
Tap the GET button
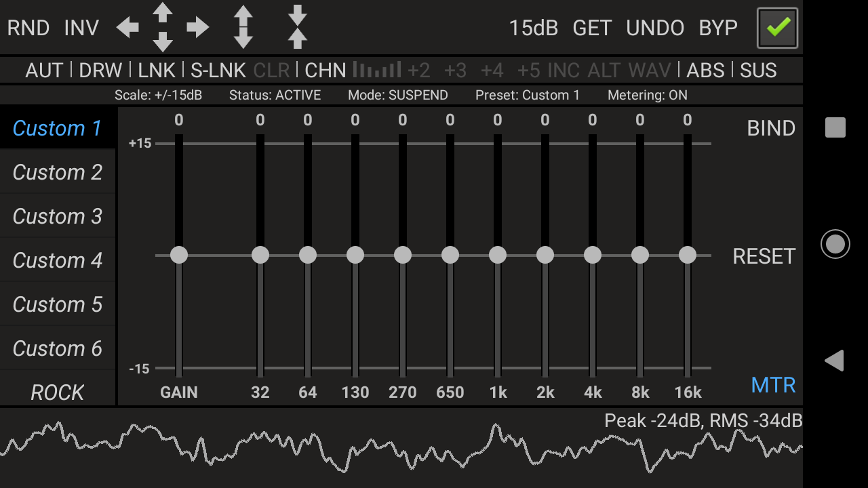pos(592,28)
